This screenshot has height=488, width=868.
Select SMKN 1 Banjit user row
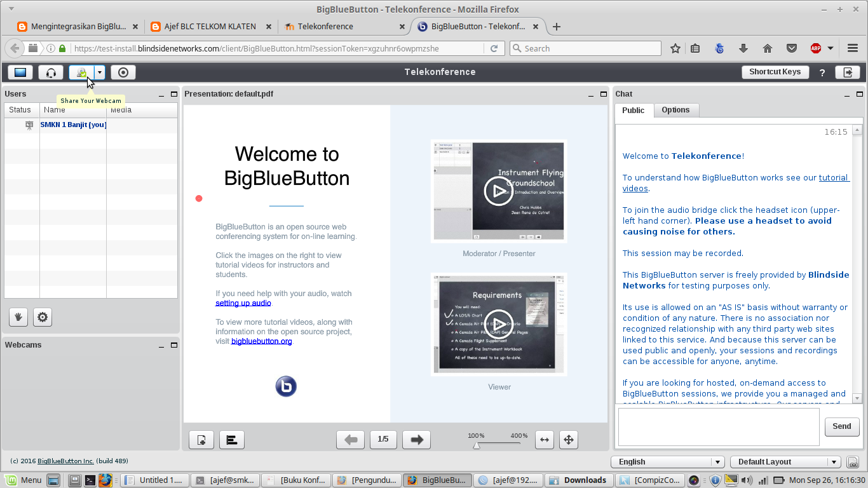(91, 125)
